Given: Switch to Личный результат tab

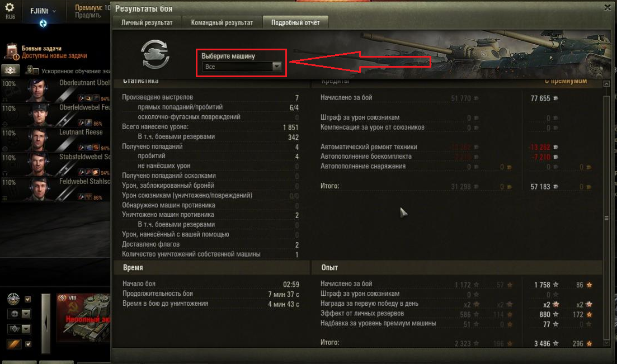Looking at the screenshot, I should 147,22.
